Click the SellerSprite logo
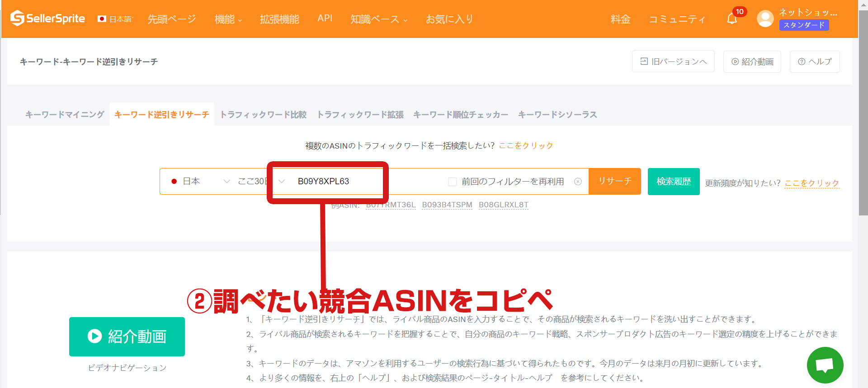The height and width of the screenshot is (388, 868). click(47, 19)
